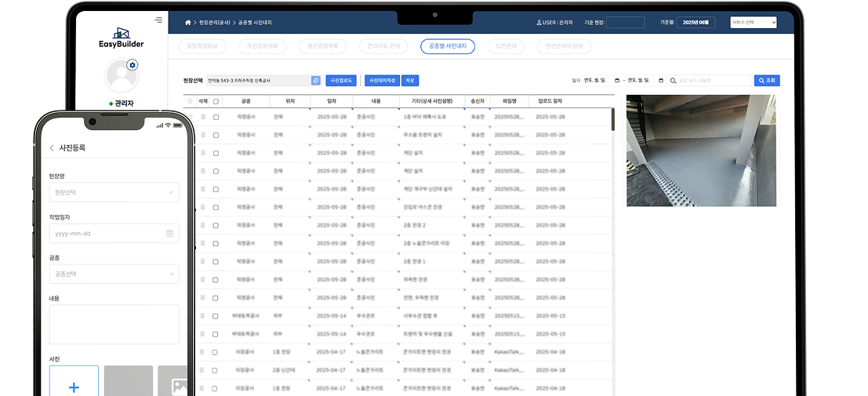Open the phone 공종선택 dropdown
The image size is (868, 396).
tap(114, 274)
